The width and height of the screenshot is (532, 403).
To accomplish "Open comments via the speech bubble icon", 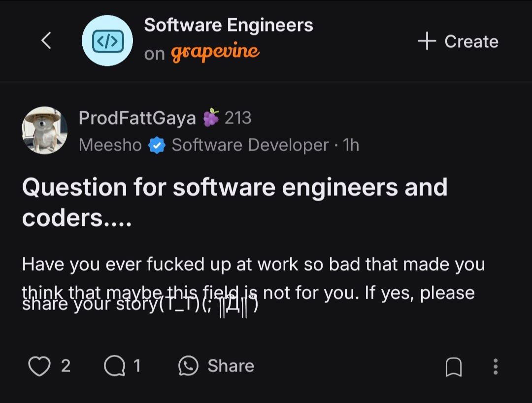I will click(x=115, y=366).
